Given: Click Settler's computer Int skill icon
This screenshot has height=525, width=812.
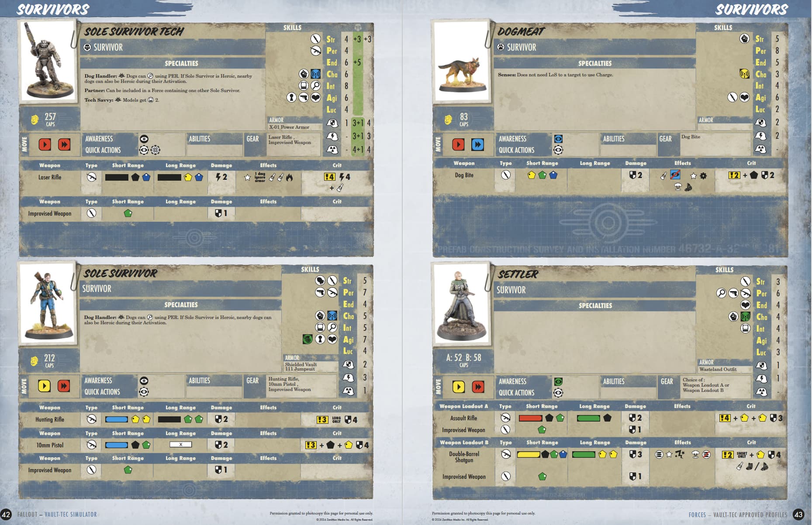Looking at the screenshot, I should point(745,329).
